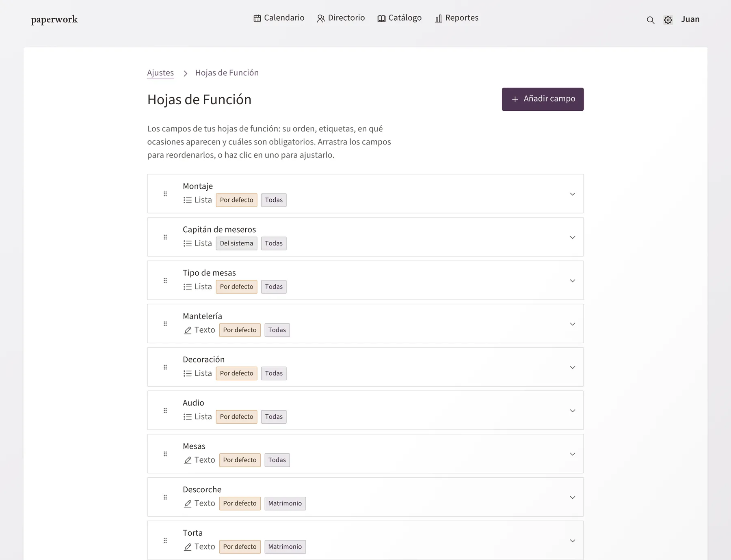
Task: Grab the drag handle for Audio
Action: [x=165, y=411]
